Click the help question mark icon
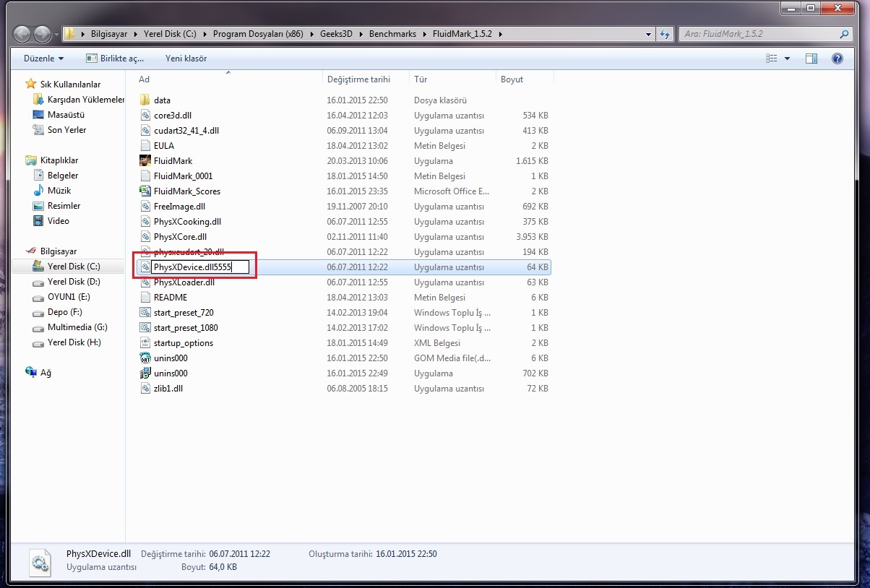 [x=837, y=59]
